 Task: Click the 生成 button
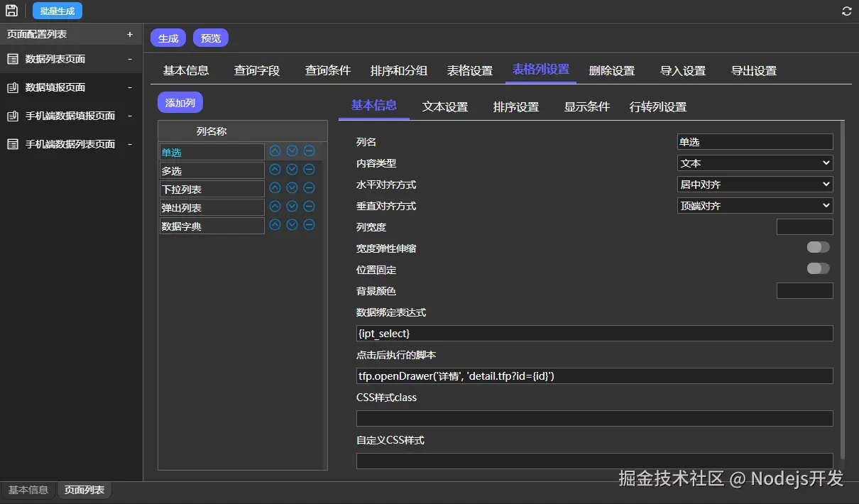[168, 38]
